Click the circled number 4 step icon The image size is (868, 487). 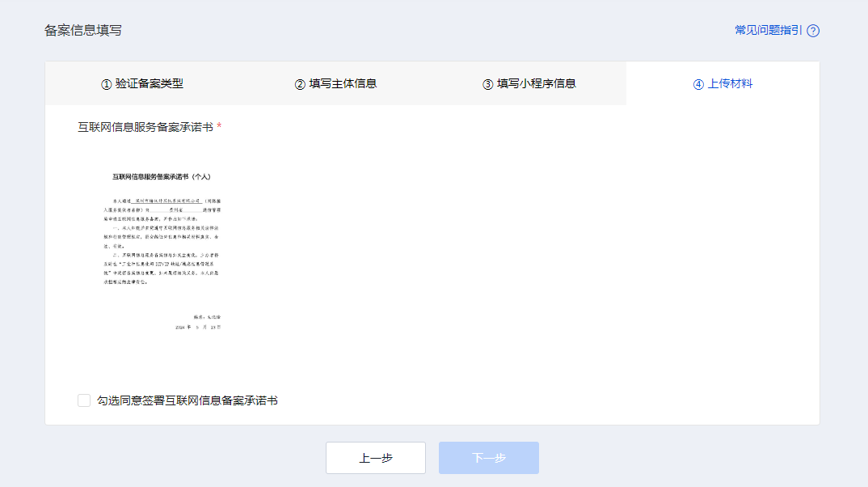click(698, 84)
